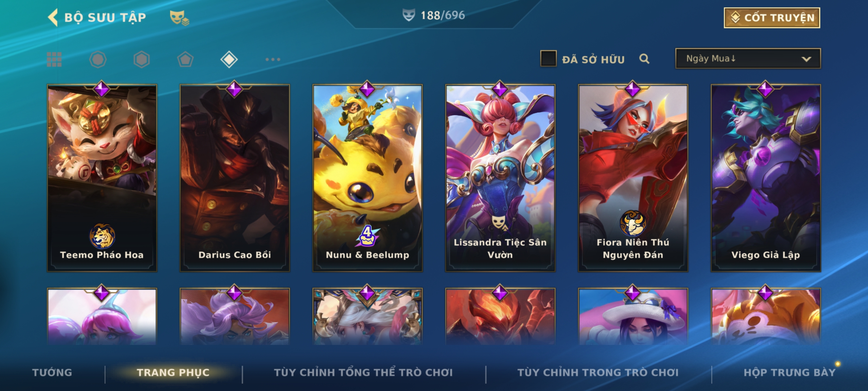Expand the Ngày Mua sort dropdown
Screen dimensions: 868x391
click(x=748, y=58)
